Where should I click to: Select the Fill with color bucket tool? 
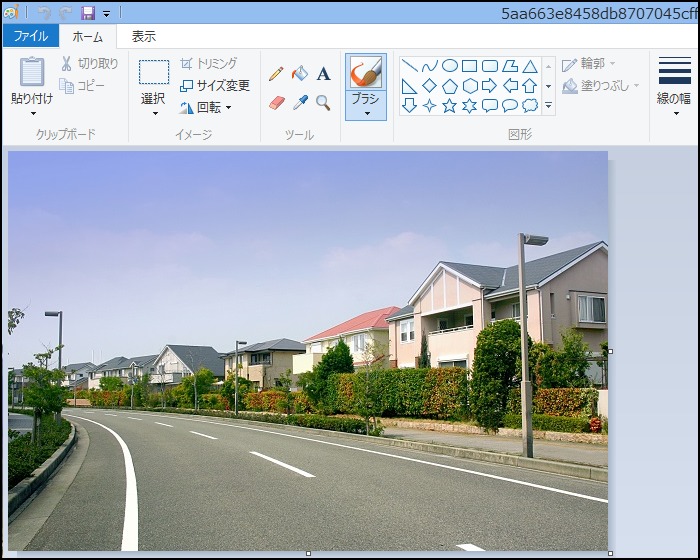pyautogui.click(x=300, y=73)
